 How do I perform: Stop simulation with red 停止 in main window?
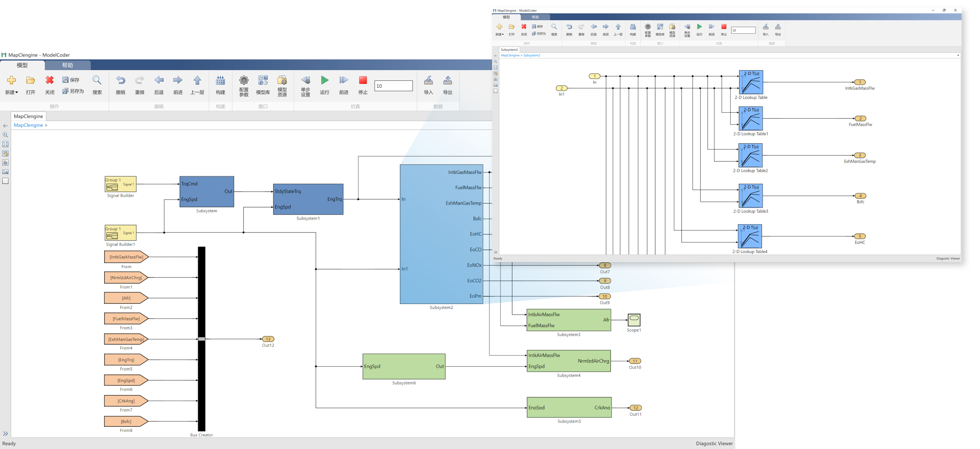[x=363, y=85]
